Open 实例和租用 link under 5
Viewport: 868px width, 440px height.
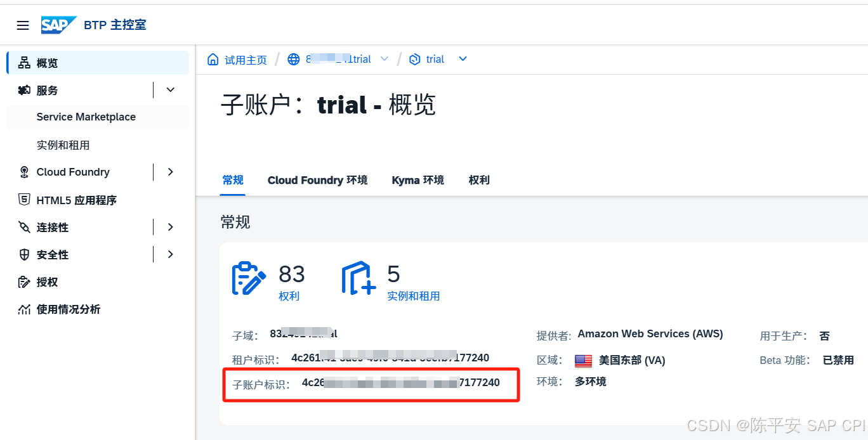point(414,296)
